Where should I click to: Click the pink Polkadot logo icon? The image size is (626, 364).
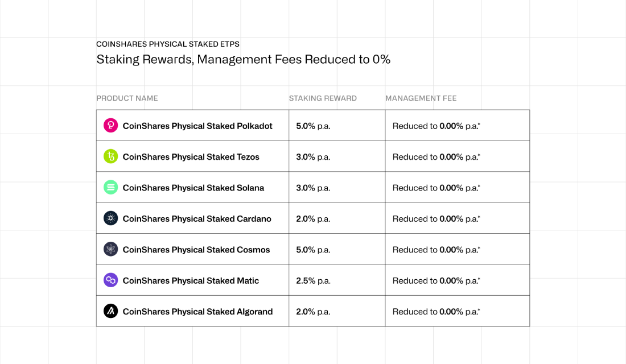pyautogui.click(x=110, y=125)
